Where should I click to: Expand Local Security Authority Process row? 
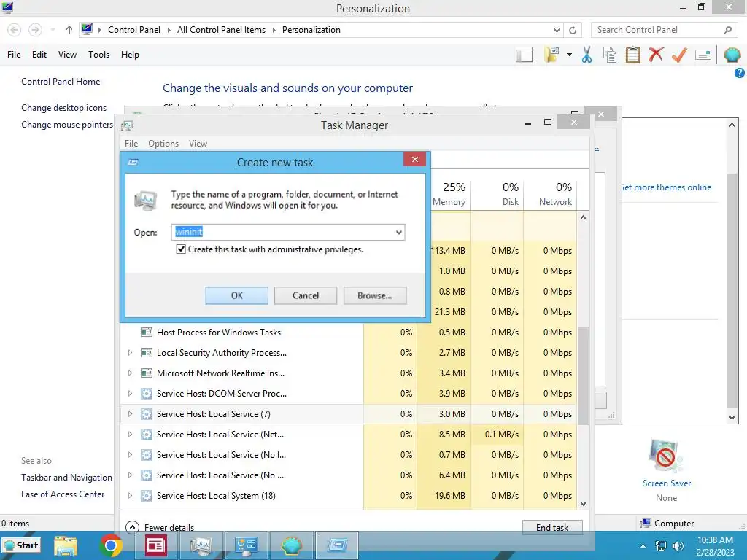coord(130,353)
